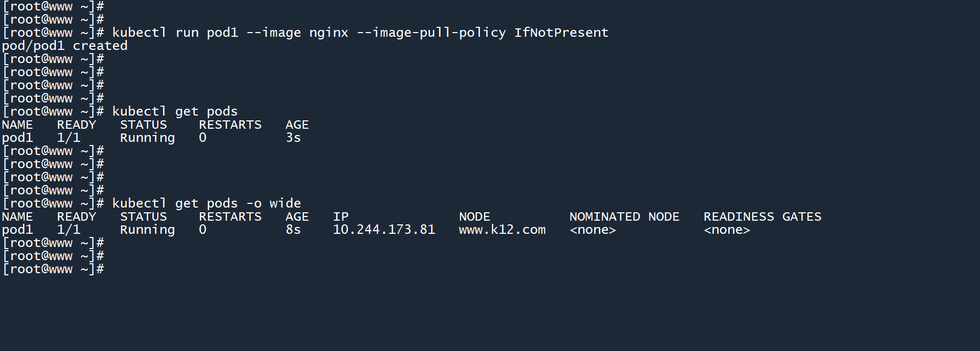Place cursor at the last empty prompt
This screenshot has width=980, height=351.
coord(109,269)
